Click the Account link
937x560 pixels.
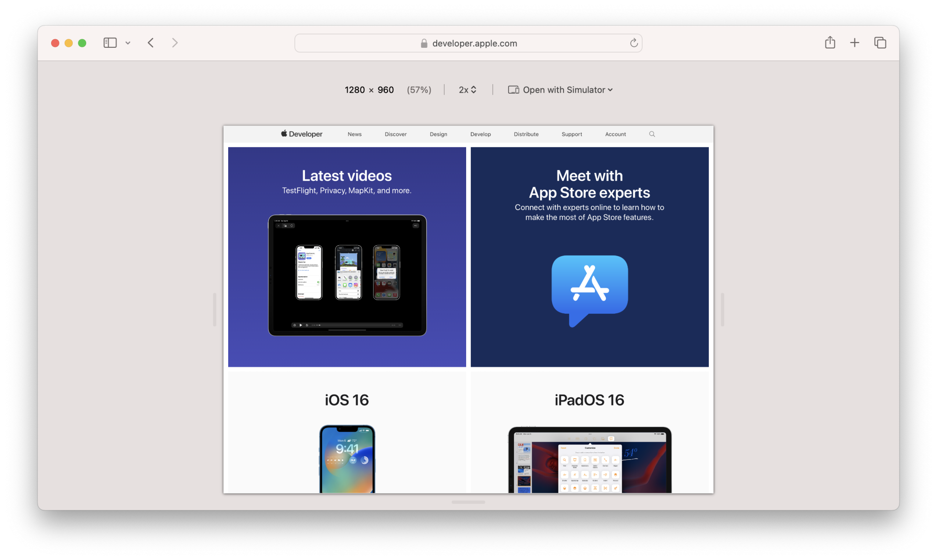pyautogui.click(x=615, y=134)
